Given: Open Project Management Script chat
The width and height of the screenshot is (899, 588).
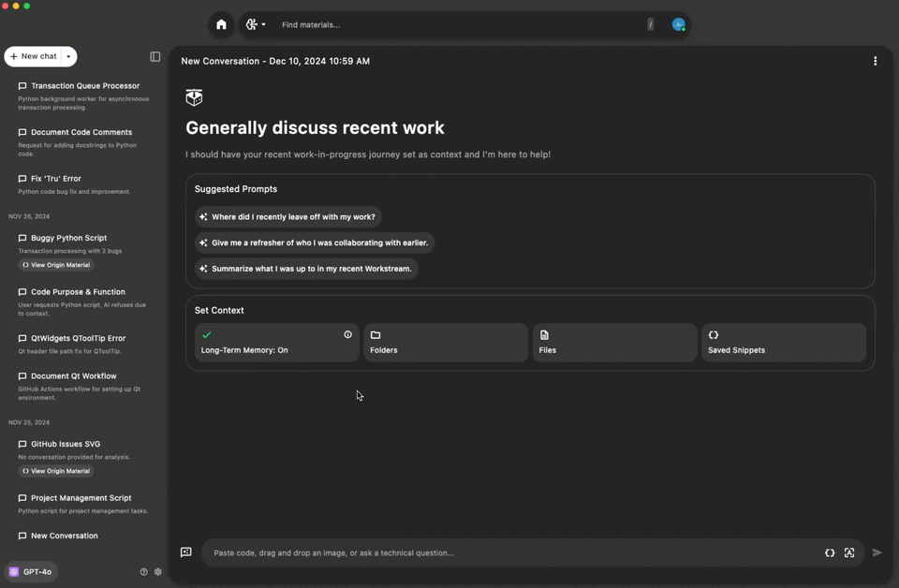Looking at the screenshot, I should tap(83, 504).
